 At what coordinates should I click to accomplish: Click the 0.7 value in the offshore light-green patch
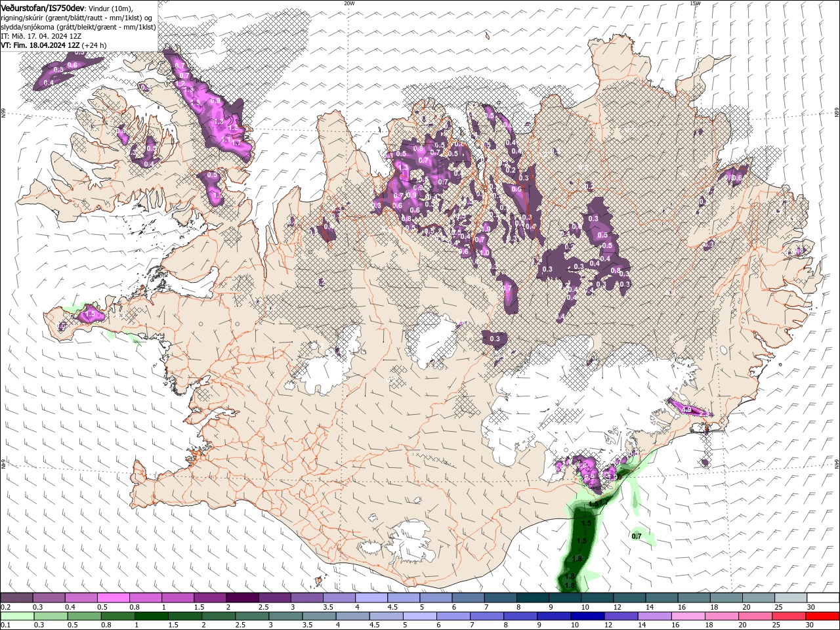pyautogui.click(x=637, y=536)
